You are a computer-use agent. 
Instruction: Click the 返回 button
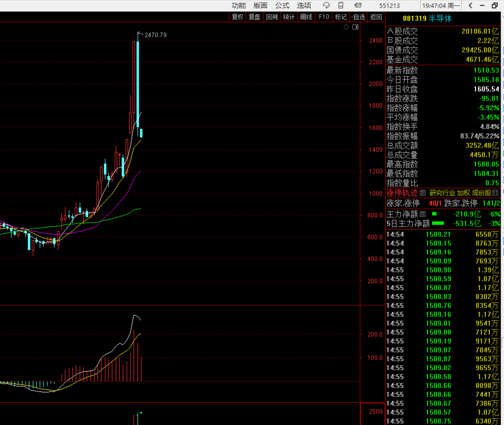(x=376, y=17)
